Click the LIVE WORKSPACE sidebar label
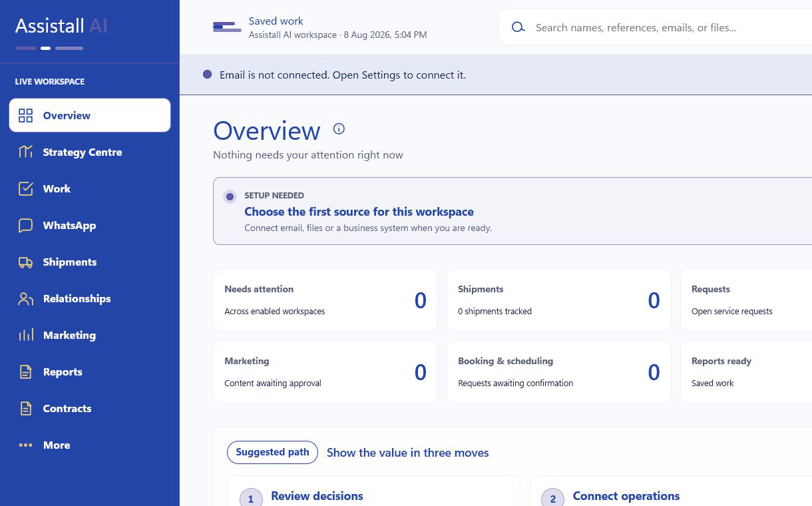This screenshot has width=812, height=506. pos(50,81)
